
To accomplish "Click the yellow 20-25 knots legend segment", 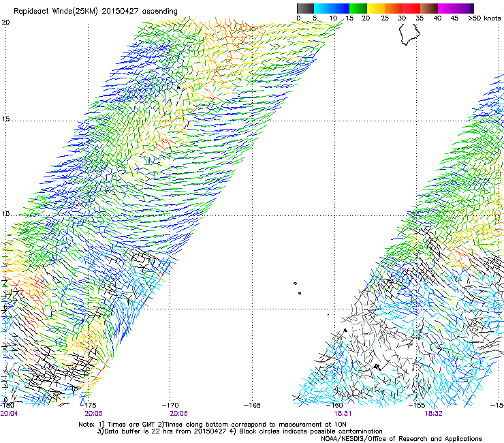I will 376,8.
